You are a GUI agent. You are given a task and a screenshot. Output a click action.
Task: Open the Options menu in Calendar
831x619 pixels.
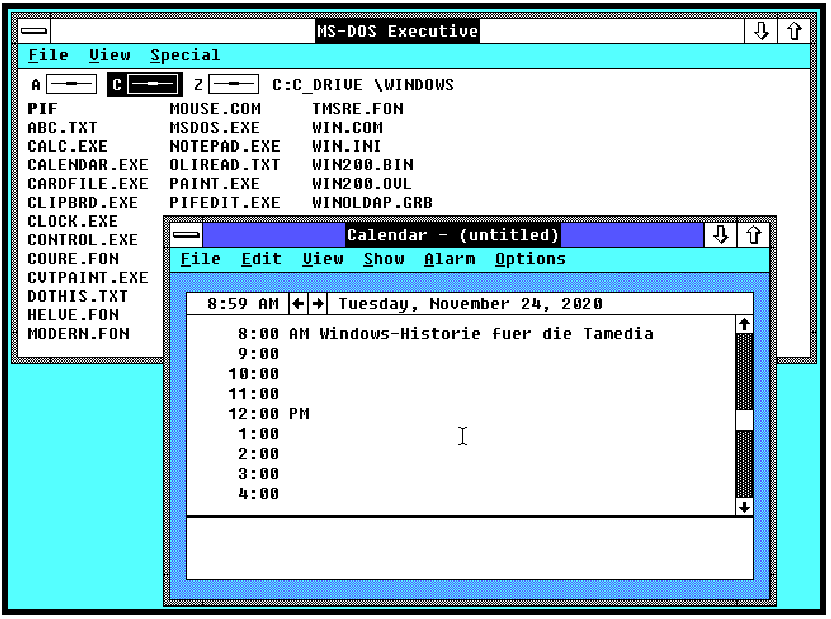pos(530,259)
